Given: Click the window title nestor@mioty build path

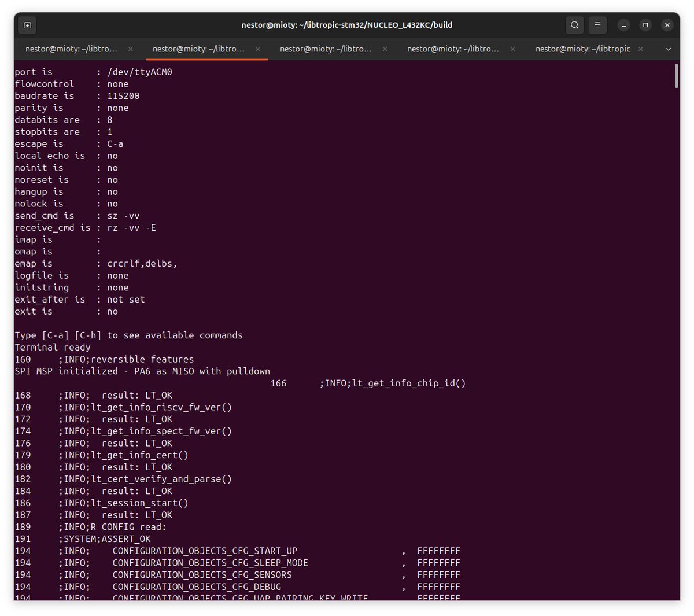Looking at the screenshot, I should click(x=347, y=25).
